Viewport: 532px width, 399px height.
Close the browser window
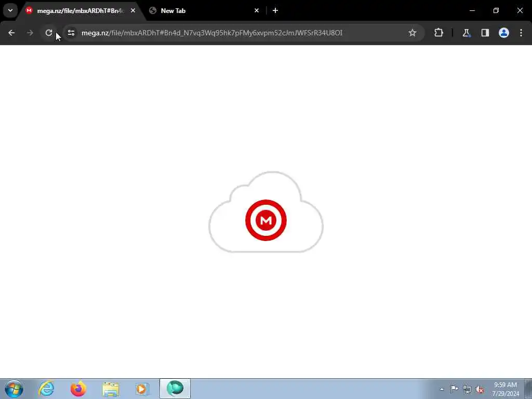[x=520, y=10]
